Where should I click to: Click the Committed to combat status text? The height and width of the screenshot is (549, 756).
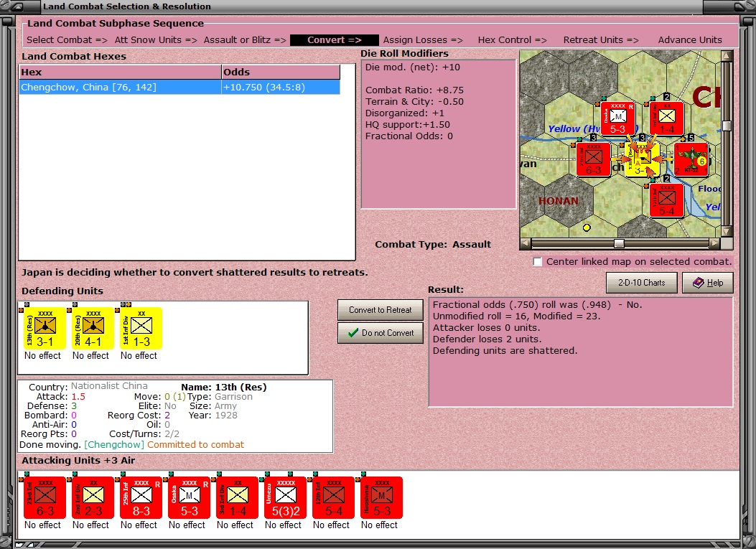coord(196,445)
